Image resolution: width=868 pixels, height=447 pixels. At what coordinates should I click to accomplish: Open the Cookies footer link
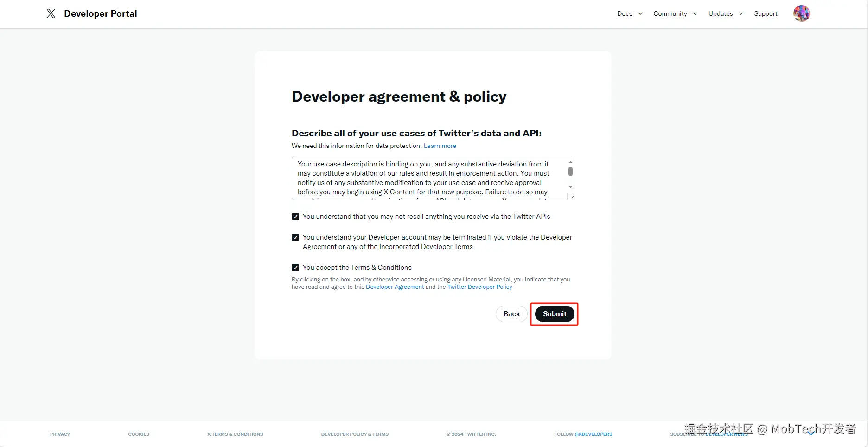tap(139, 434)
